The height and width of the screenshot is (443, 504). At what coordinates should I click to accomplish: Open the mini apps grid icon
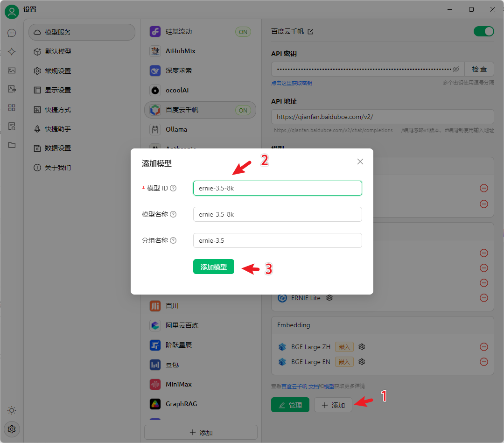[x=12, y=108]
